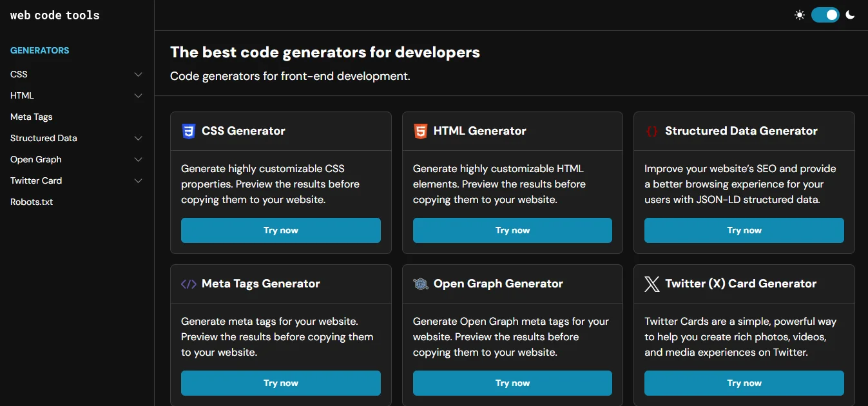Click GENERATORS in the sidebar
The height and width of the screenshot is (406, 868).
click(39, 50)
